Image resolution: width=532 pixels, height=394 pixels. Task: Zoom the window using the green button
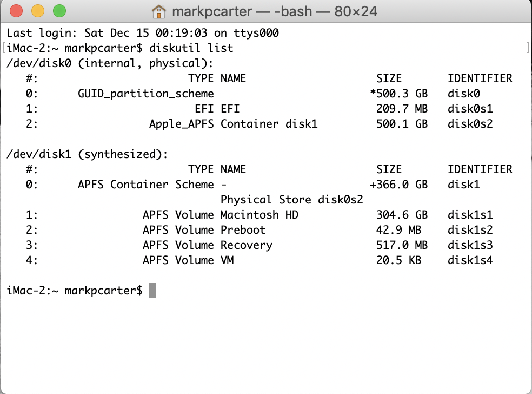(59, 11)
